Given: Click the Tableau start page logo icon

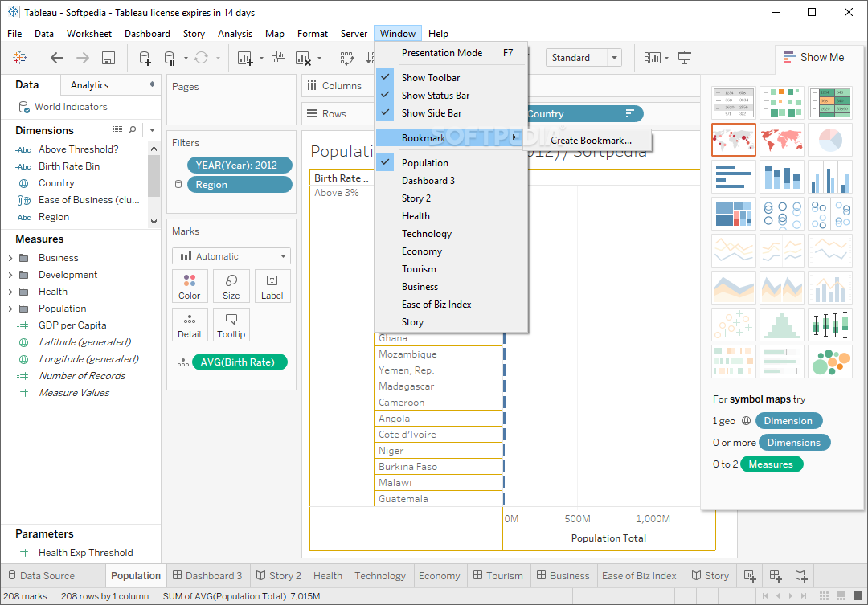Looking at the screenshot, I should [x=20, y=58].
